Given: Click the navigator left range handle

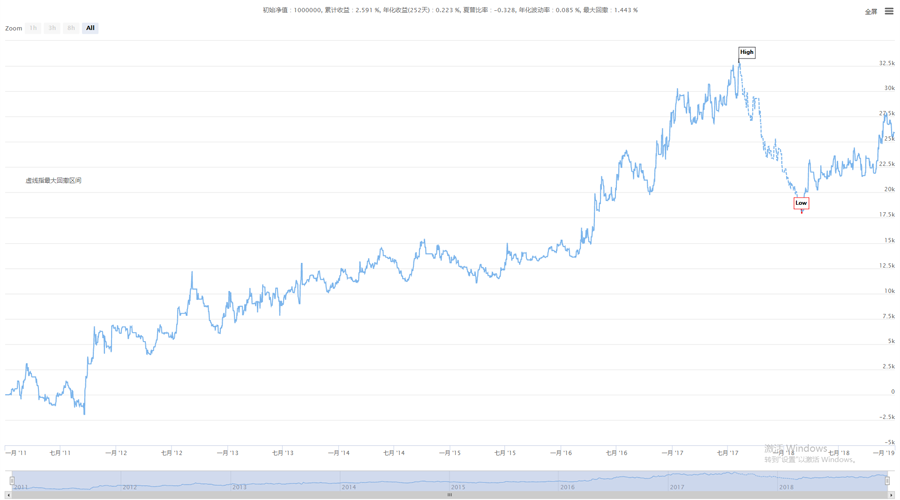Looking at the screenshot, I should (12, 481).
